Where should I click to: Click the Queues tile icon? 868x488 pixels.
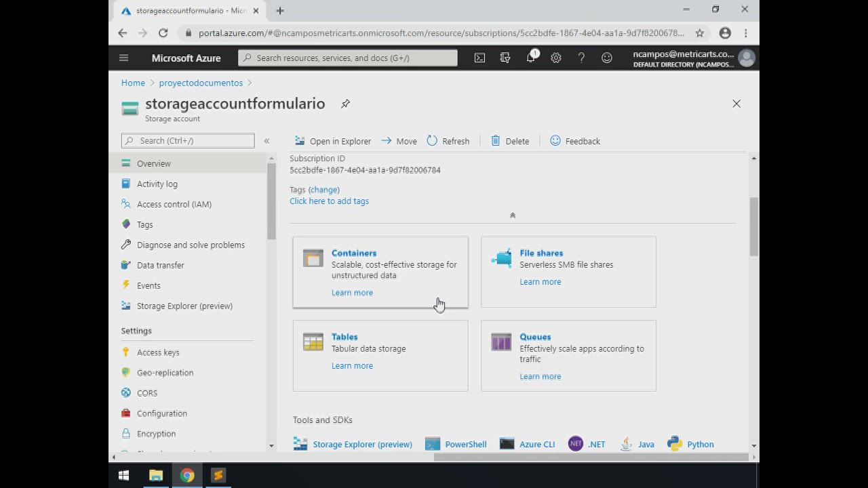(x=502, y=342)
